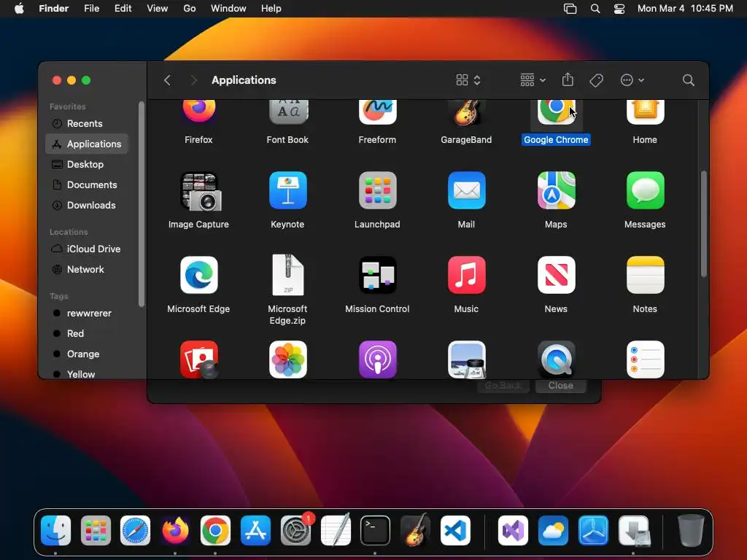Open Network in the sidebar
This screenshot has width=747, height=560.
click(86, 270)
